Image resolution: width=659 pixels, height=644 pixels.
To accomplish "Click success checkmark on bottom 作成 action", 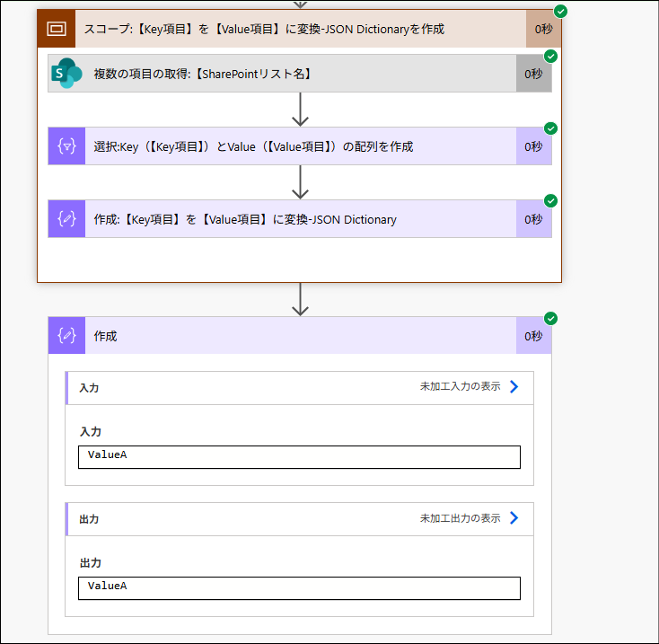I will 550,319.
